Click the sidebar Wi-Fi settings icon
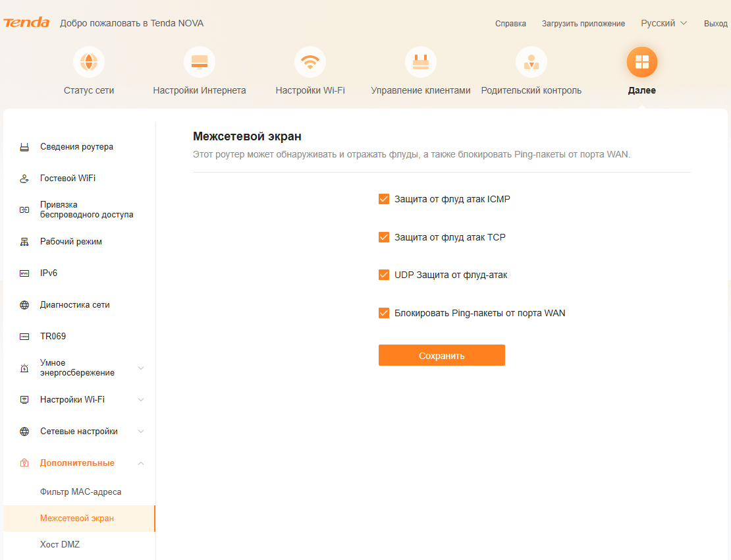This screenshot has width=731, height=560. click(x=24, y=400)
